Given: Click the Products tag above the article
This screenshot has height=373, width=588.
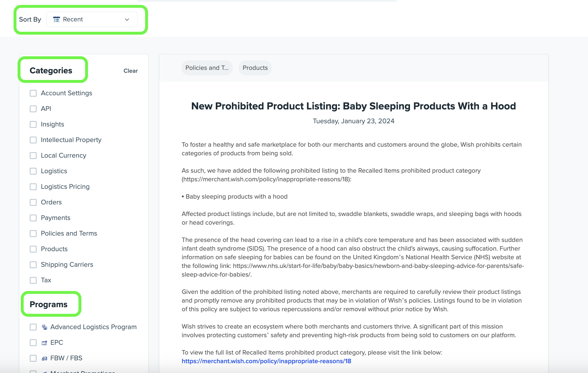Looking at the screenshot, I should pyautogui.click(x=255, y=68).
